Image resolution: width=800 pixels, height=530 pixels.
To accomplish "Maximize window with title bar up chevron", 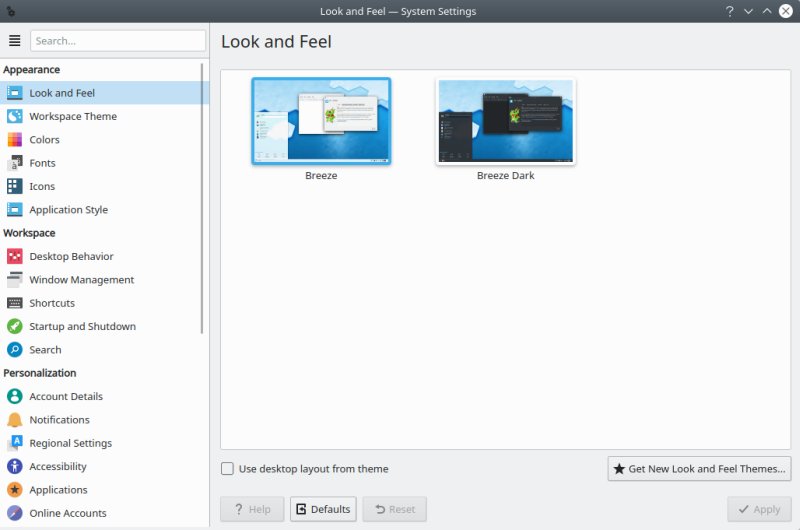I will pyautogui.click(x=767, y=11).
